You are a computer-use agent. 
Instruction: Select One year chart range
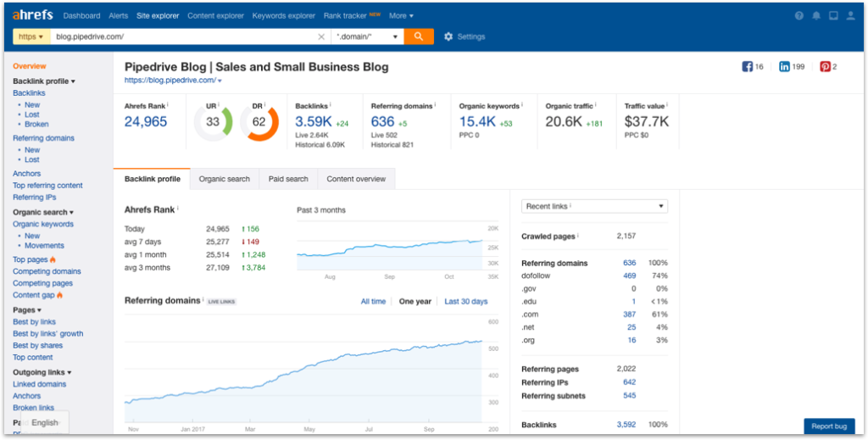click(415, 301)
